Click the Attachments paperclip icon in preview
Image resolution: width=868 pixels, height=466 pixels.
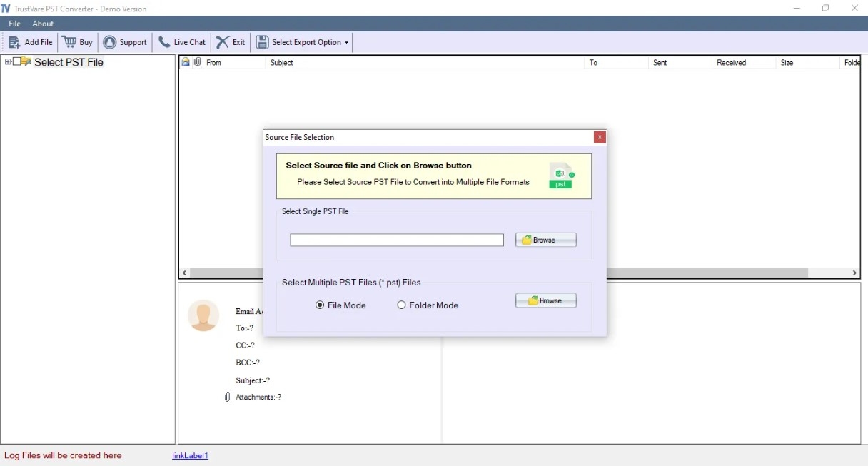[227, 397]
